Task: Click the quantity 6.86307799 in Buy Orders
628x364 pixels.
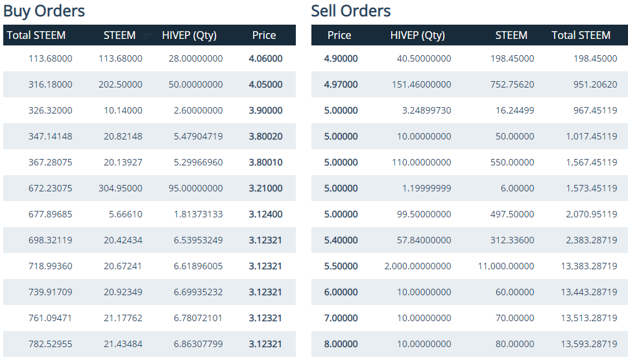Action: click(199, 344)
